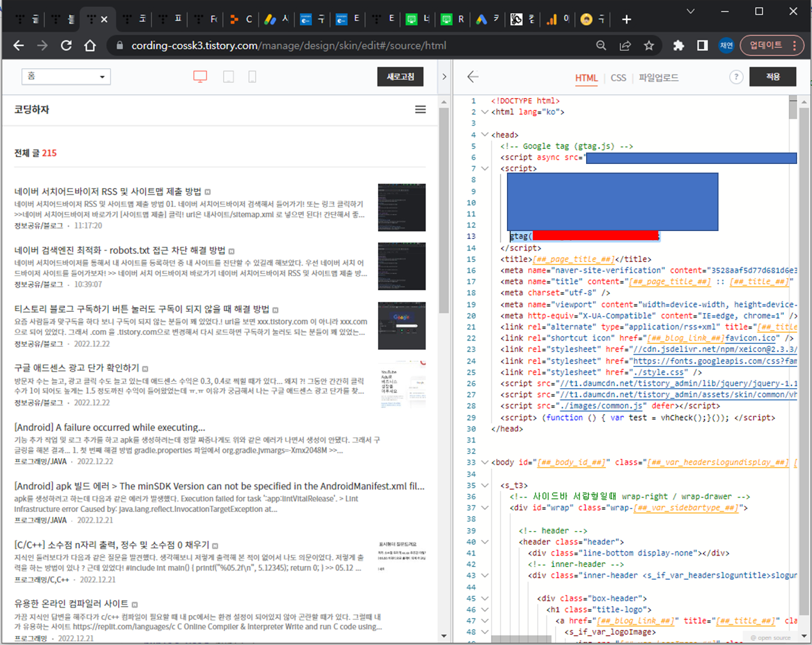Fold the inner-header div on line 43

485,575
